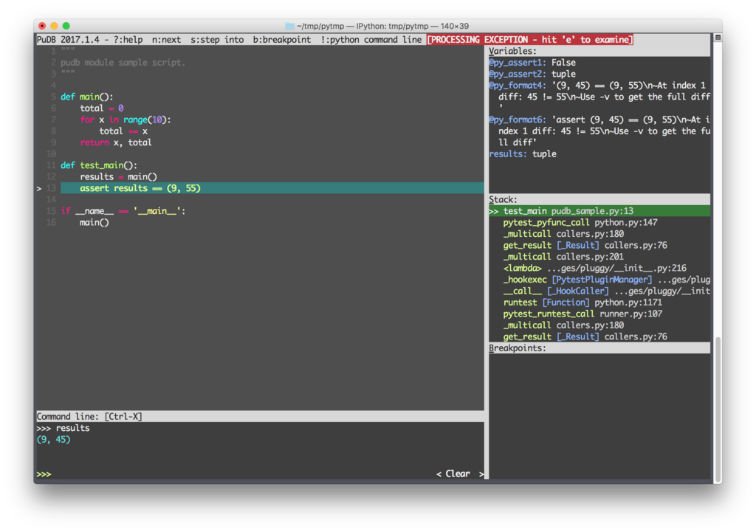The width and height of the screenshot is (756, 532).
Task: Click the scrollbar up arrow on the right edge
Action: coord(717,35)
